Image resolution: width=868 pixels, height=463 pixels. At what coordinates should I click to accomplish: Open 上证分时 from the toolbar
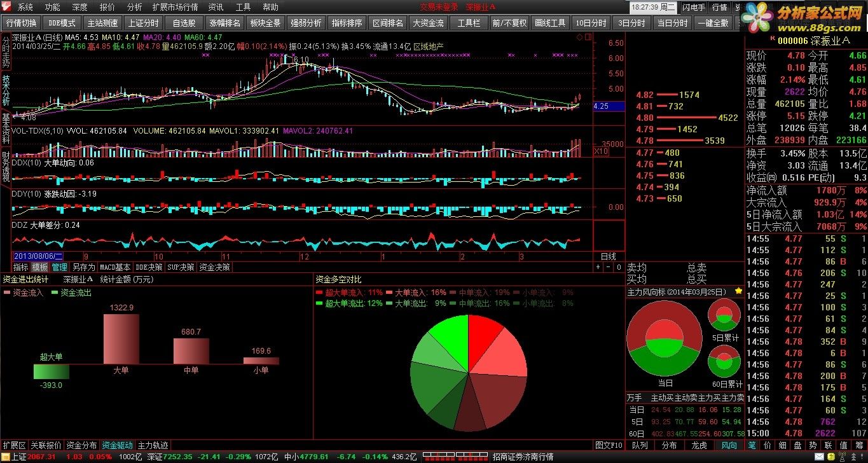coord(143,23)
